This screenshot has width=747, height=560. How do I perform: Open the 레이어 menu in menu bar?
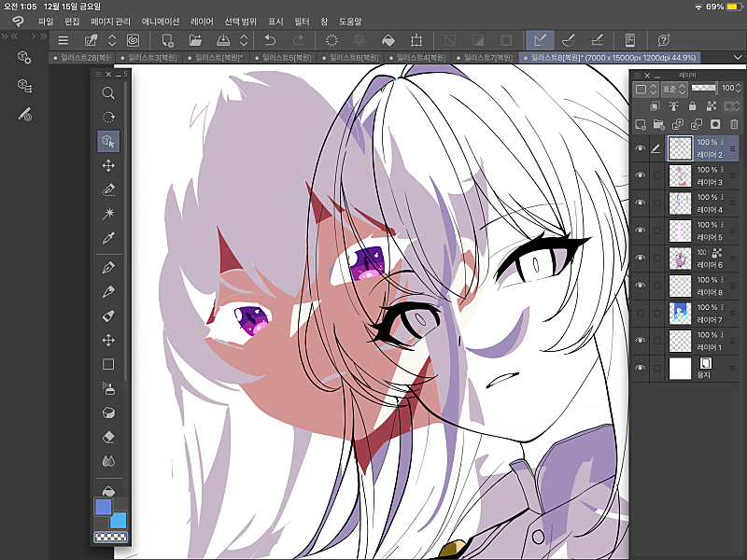coord(202,21)
